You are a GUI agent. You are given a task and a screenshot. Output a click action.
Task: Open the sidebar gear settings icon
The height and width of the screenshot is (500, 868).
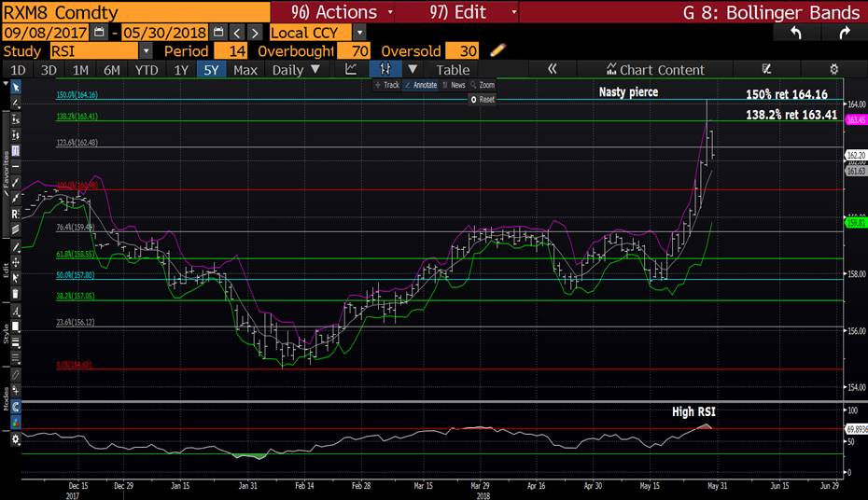pyautogui.click(x=16, y=439)
